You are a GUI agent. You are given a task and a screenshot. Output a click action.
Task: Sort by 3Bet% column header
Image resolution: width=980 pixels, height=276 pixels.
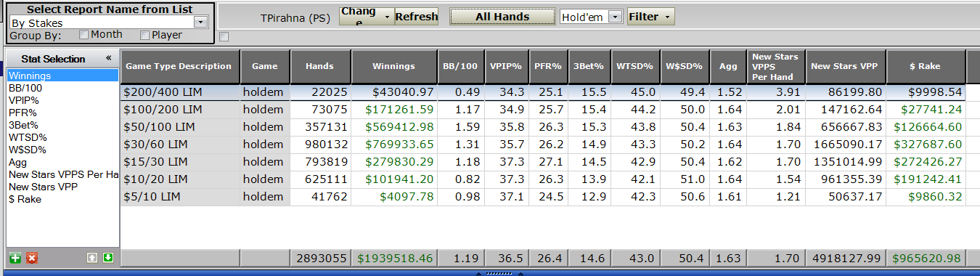pyautogui.click(x=589, y=66)
